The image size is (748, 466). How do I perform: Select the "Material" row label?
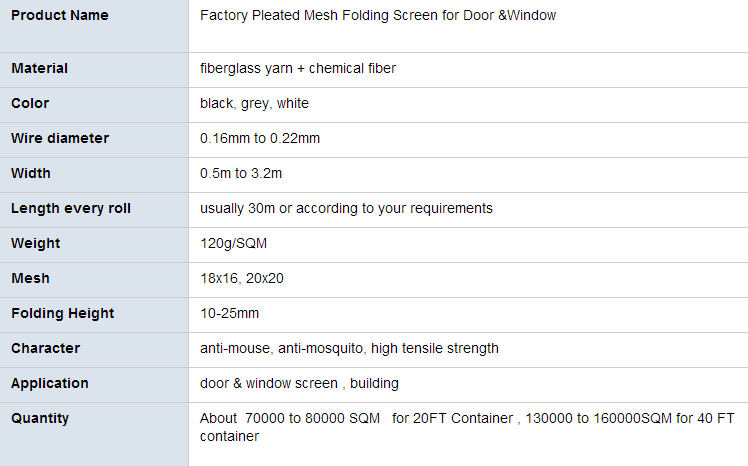click(x=40, y=68)
